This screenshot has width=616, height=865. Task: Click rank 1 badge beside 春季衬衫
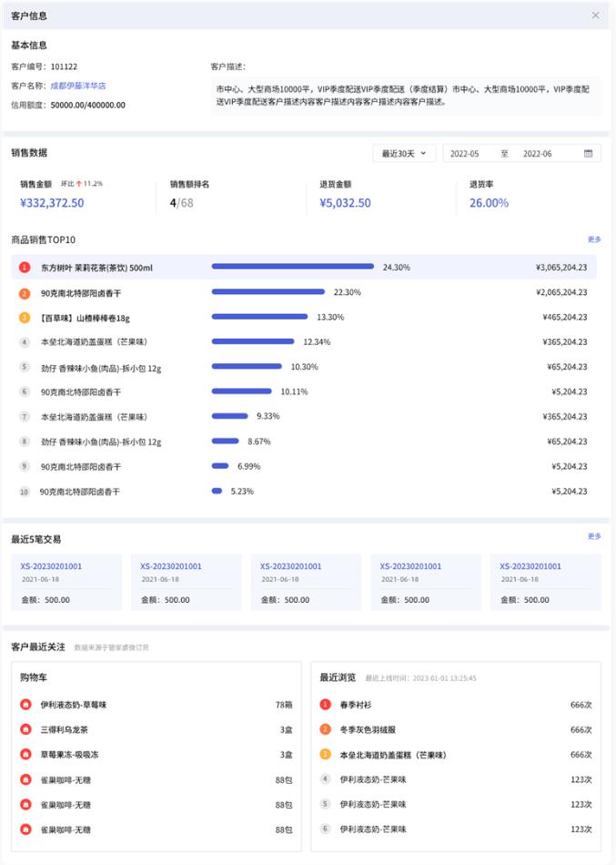click(326, 705)
